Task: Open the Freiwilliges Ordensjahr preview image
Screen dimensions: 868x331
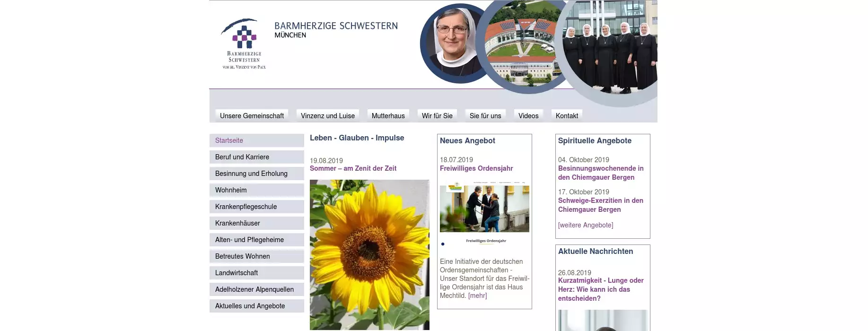Action: [x=484, y=208]
